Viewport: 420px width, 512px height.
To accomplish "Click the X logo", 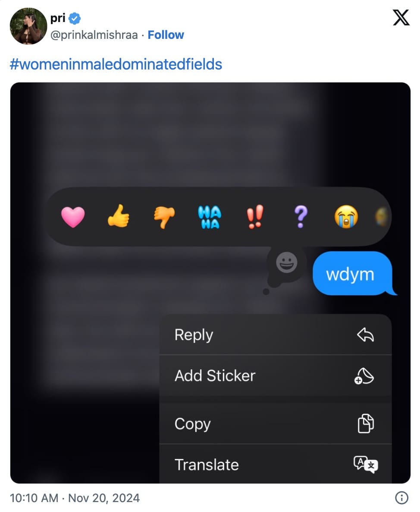I will (401, 18).
